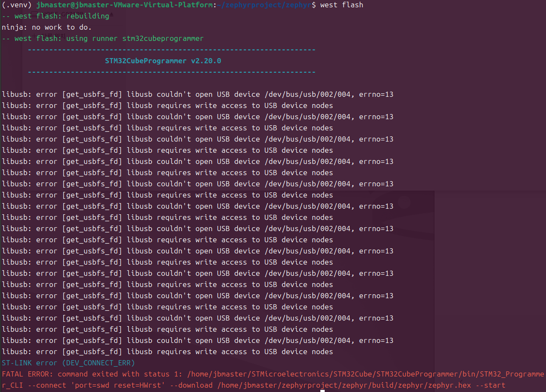Click the 'port=swd reset=HWrst' argument
The height and width of the screenshot is (392, 546).
pyautogui.click(x=118, y=386)
